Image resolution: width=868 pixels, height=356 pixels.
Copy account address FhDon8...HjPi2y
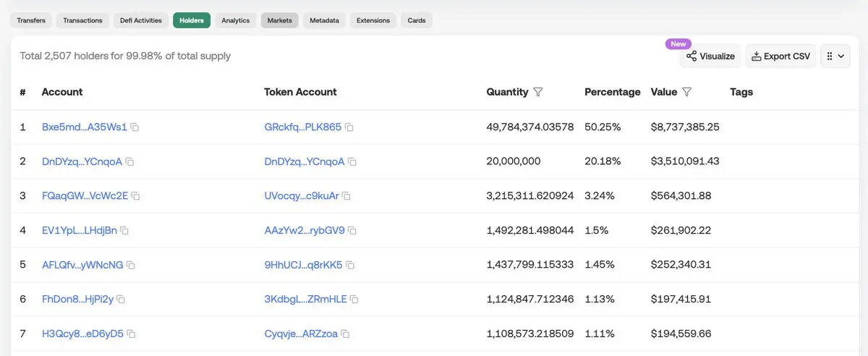(122, 300)
